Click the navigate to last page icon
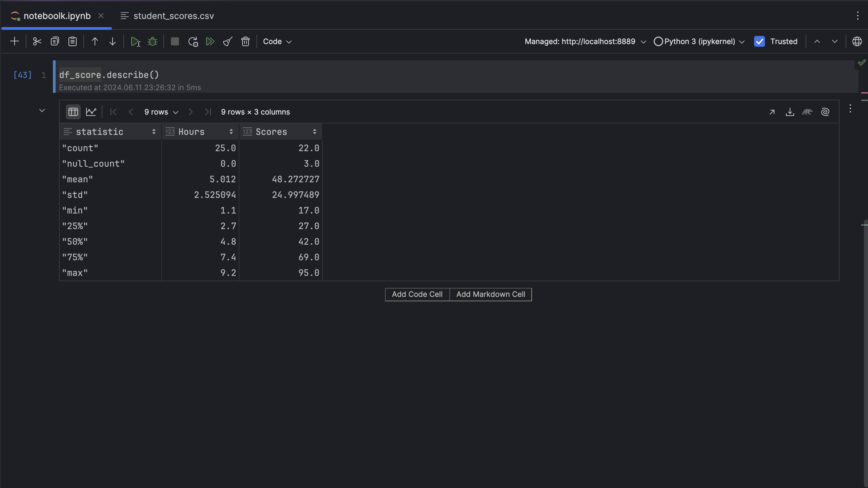Viewport: 868px width, 488px height. pos(208,111)
